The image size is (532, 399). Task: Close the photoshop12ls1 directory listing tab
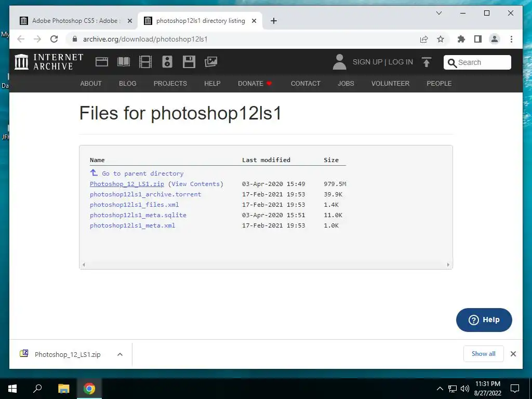[x=254, y=21]
